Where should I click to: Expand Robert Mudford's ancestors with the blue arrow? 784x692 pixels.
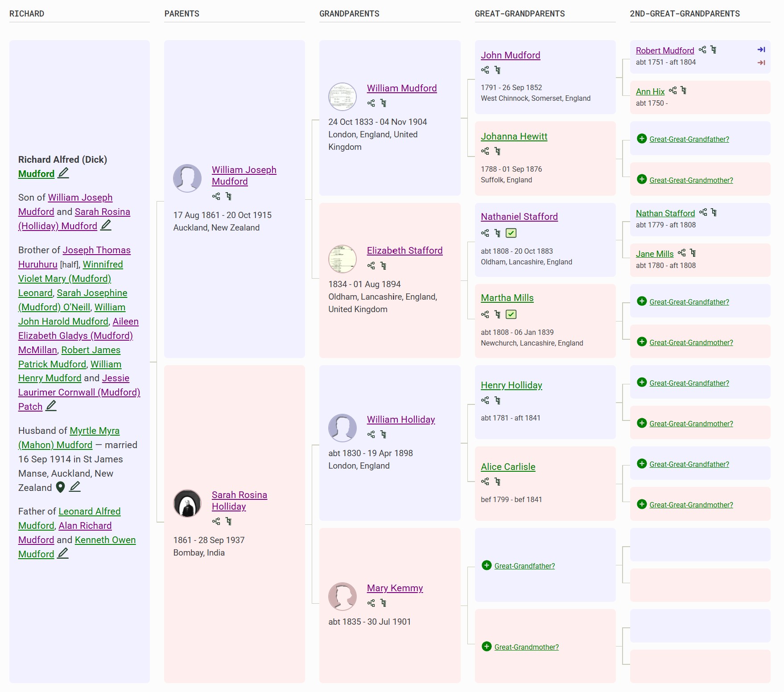pyautogui.click(x=761, y=49)
